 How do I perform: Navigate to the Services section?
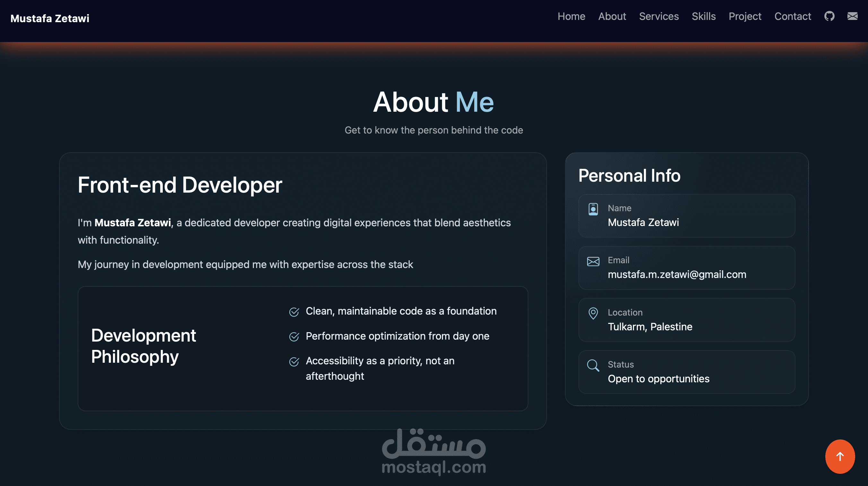point(659,16)
